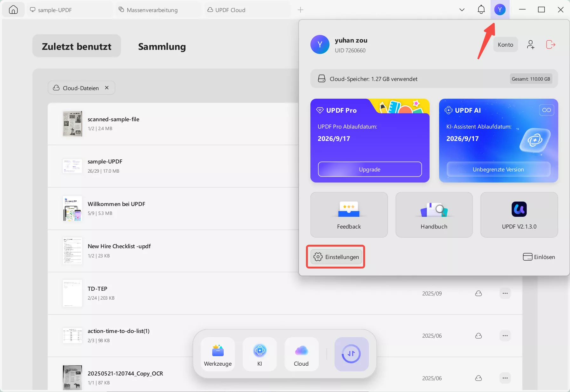Open the Feedback card
This screenshot has width=570, height=392.
pyautogui.click(x=349, y=215)
